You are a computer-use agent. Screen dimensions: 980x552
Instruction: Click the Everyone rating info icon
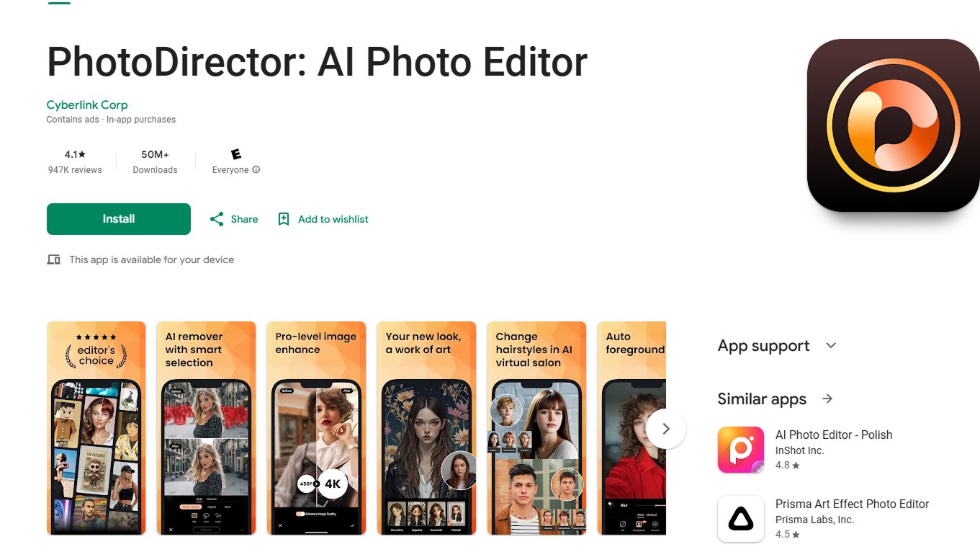click(x=256, y=170)
